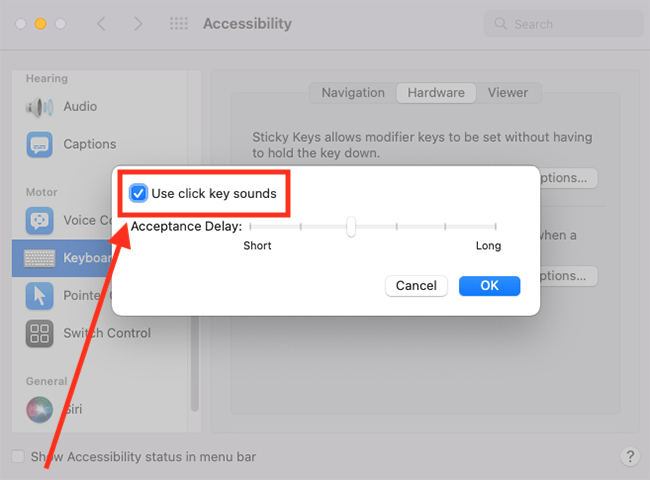Dismiss the dialog with Cancel
This screenshot has height=480, width=650.
[416, 286]
